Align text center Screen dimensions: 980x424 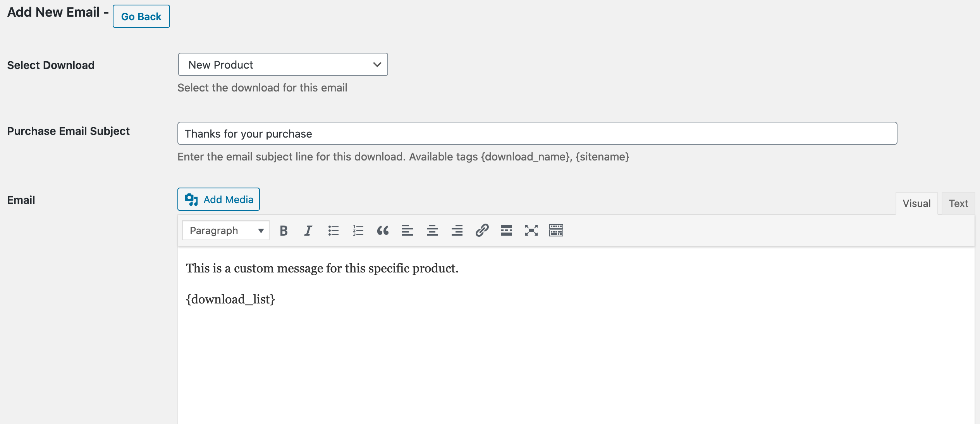coord(432,231)
